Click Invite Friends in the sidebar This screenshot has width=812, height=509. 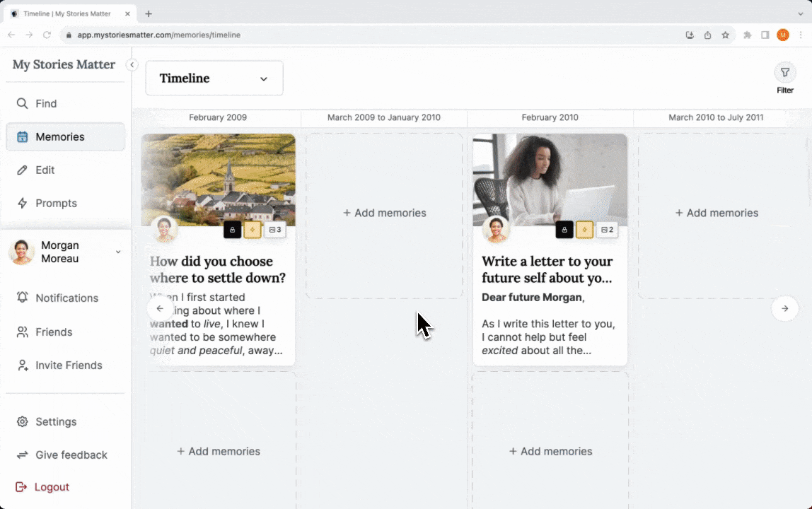pos(69,365)
